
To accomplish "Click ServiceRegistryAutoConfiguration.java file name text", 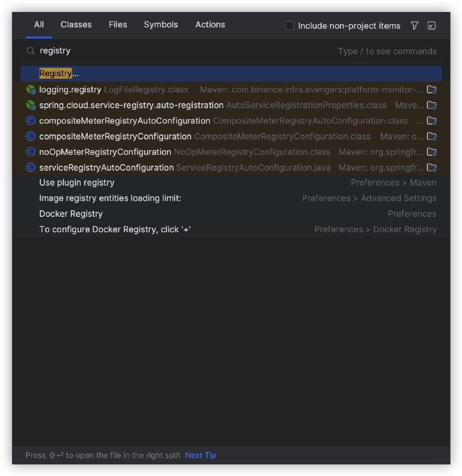I will (x=253, y=168).
